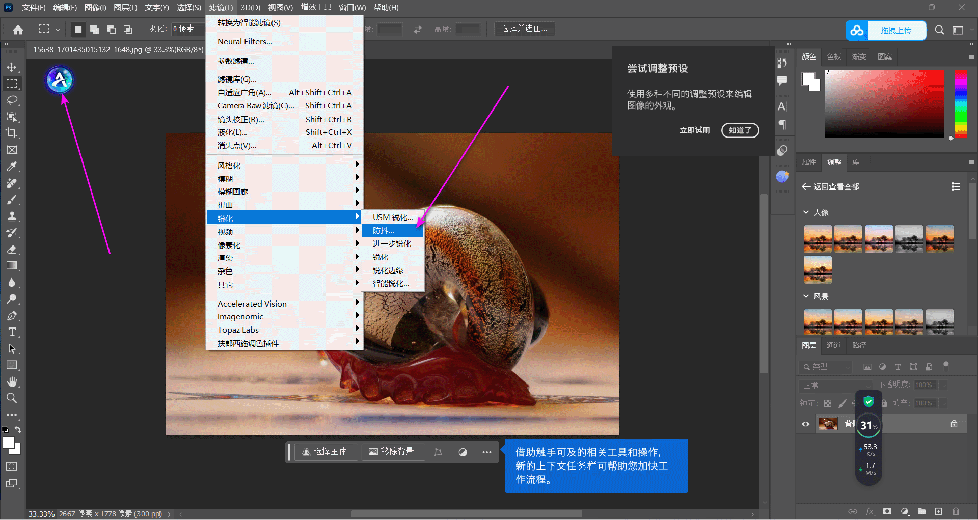The height and width of the screenshot is (520, 978).
Task: Choose the New Selection mode button
Action: tap(78, 29)
